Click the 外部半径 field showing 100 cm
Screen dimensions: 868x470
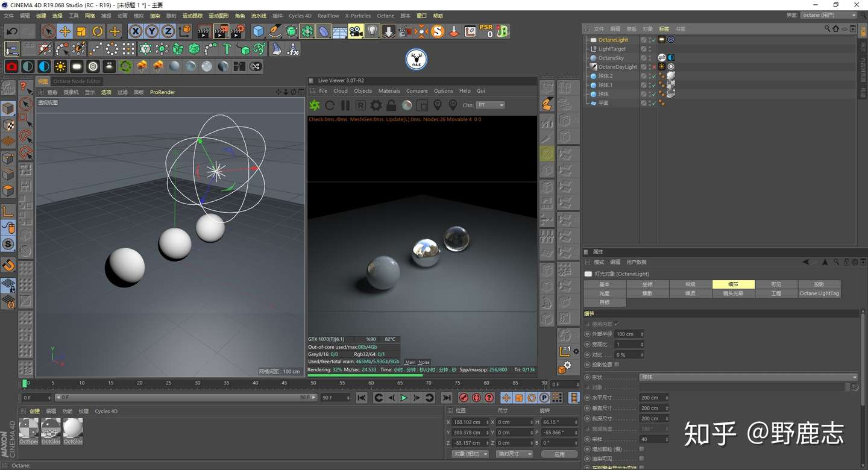click(x=629, y=334)
